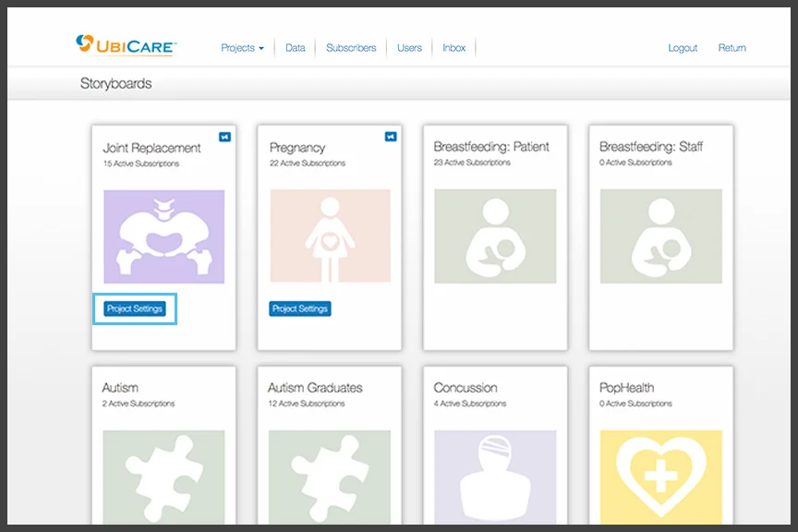Click the blue badge icon on Pregnancy card
The image size is (798, 532).
(x=391, y=137)
